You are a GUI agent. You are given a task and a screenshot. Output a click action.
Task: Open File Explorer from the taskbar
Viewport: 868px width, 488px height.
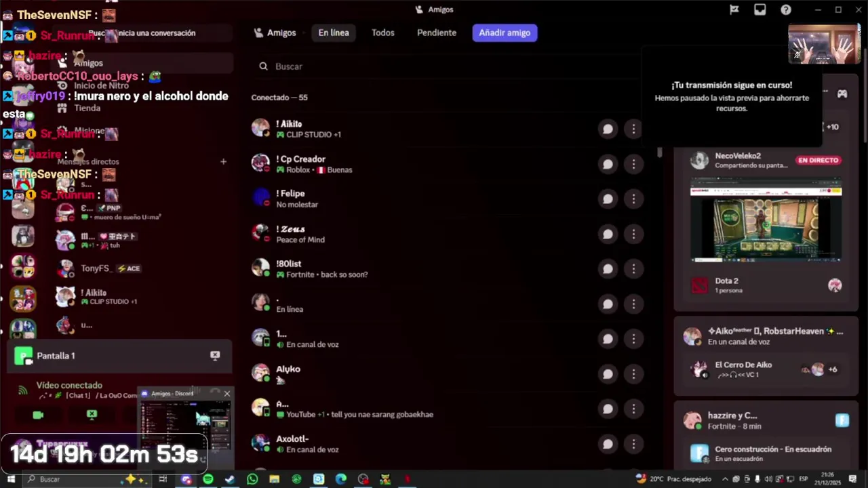[x=275, y=479]
